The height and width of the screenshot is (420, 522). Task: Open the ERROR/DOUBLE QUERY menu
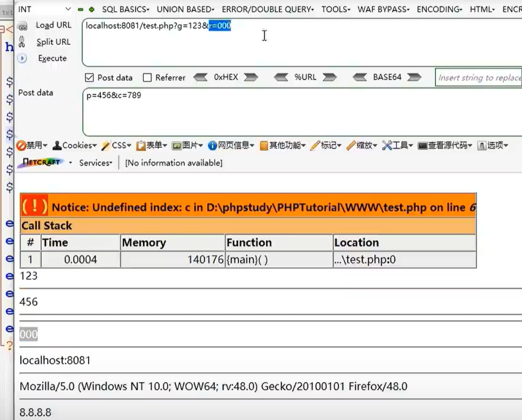click(268, 9)
